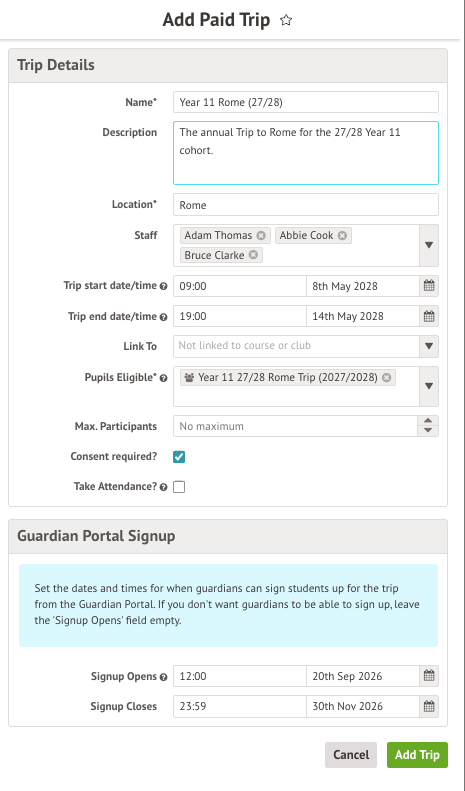Click the Signup Opens time field
Screen dimensions: 465x791
coord(240,676)
